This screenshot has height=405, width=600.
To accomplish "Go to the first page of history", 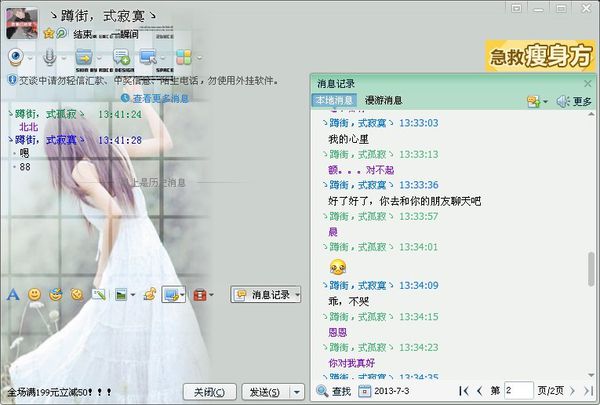I will click(x=463, y=391).
